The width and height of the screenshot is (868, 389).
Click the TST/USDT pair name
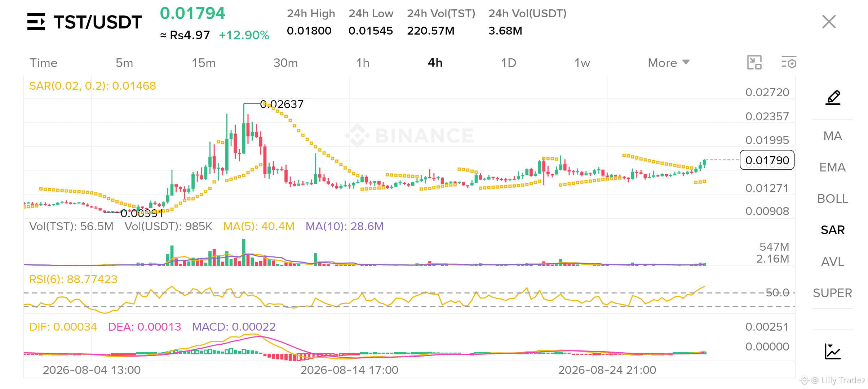[98, 22]
